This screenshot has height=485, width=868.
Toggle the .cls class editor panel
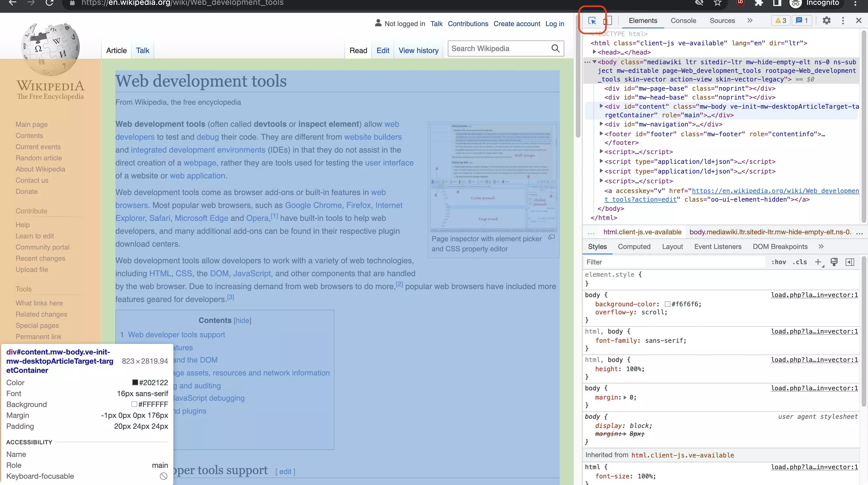click(799, 262)
